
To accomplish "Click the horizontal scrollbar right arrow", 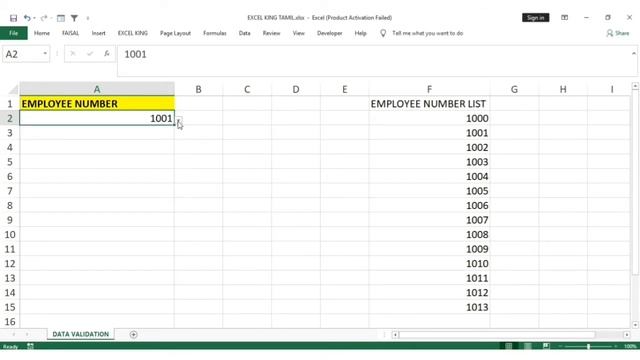I will [627, 335].
